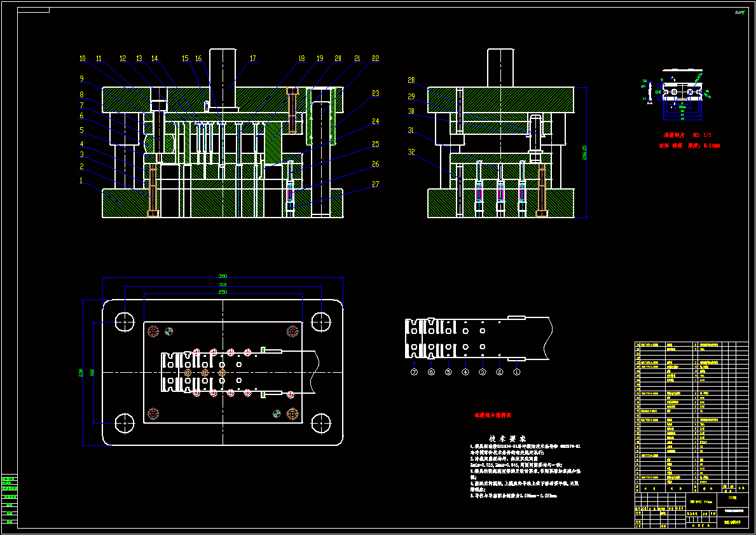Screen dimensions: 756x535
Task: Select part callout number 10
Action: 83,59
